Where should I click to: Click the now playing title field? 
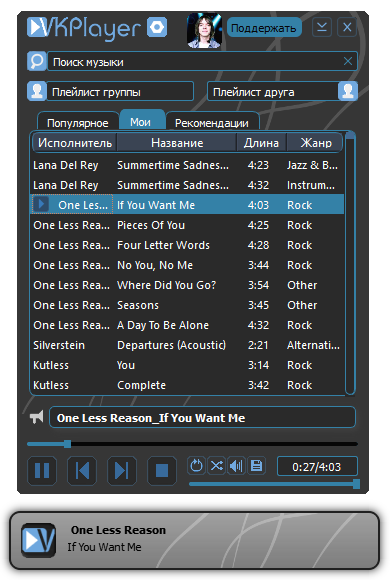point(202,418)
